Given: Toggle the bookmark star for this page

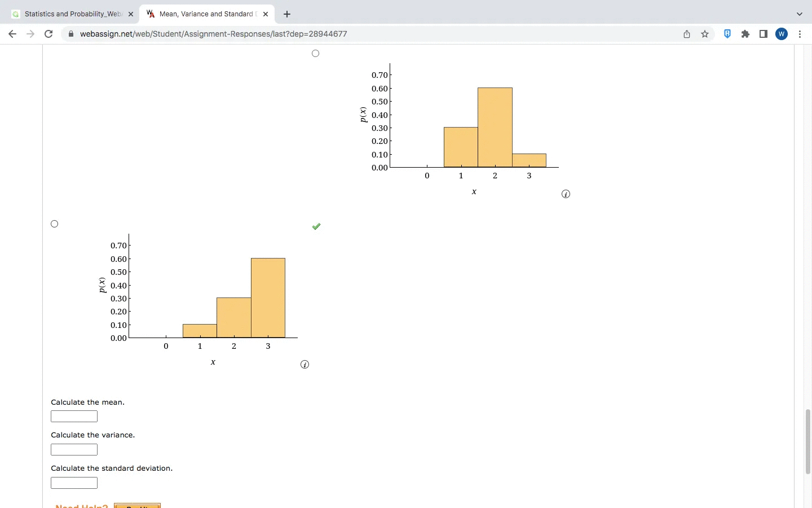Looking at the screenshot, I should coord(705,34).
